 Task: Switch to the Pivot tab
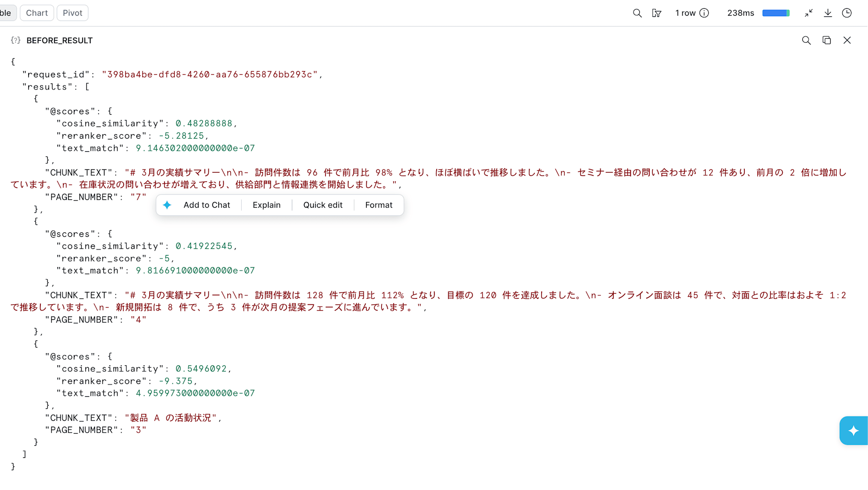tap(72, 13)
